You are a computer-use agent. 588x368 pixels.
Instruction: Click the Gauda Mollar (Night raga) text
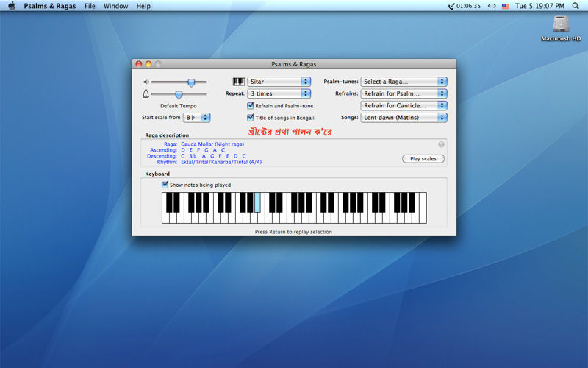coord(212,144)
